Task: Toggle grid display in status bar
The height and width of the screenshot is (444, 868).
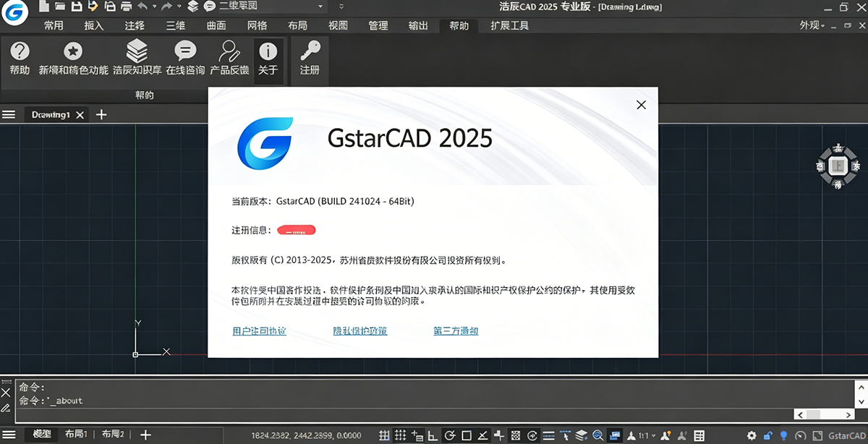Action: click(x=384, y=435)
